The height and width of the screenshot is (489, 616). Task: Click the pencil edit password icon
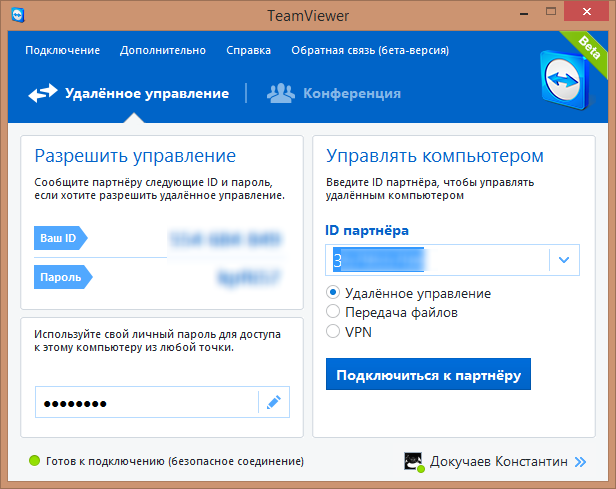[274, 402]
